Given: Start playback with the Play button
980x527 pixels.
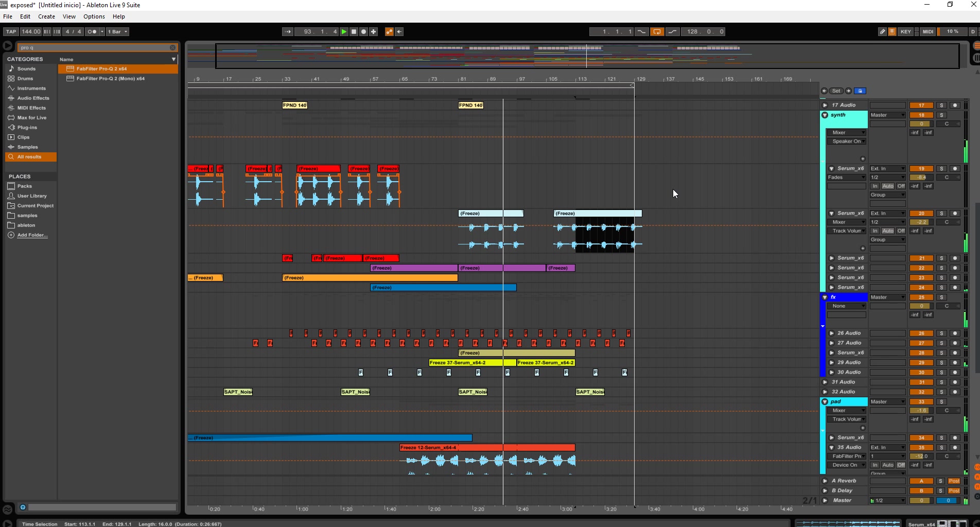Looking at the screenshot, I should click(x=344, y=32).
